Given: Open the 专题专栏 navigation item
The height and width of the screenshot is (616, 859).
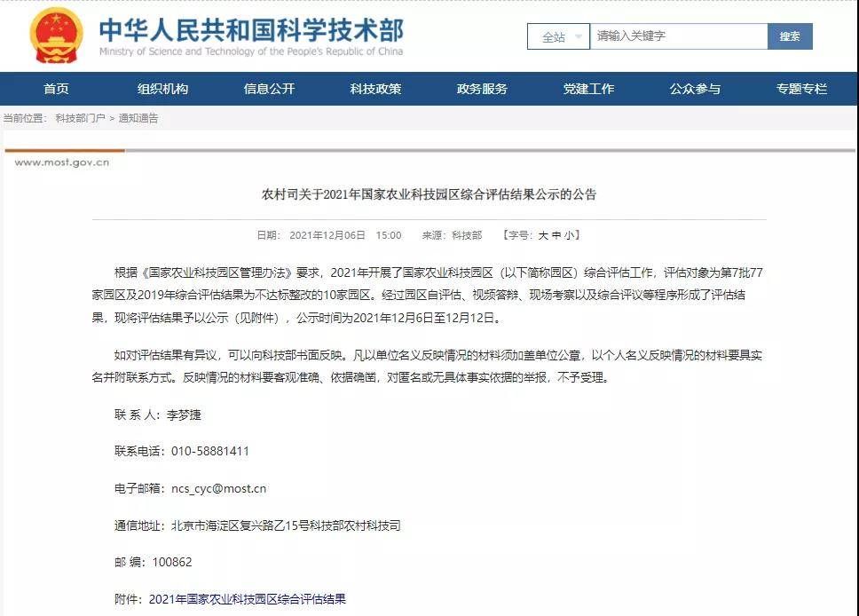Looking at the screenshot, I should point(801,89).
